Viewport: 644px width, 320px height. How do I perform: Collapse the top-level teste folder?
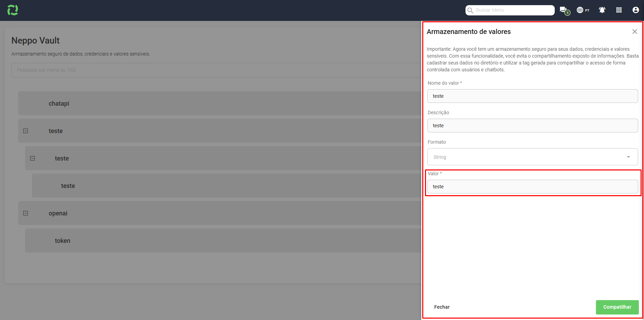25,131
